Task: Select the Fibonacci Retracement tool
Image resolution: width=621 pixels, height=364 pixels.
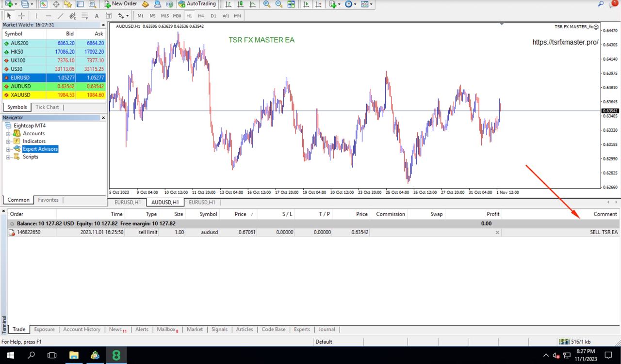Action: pyautogui.click(x=85, y=16)
